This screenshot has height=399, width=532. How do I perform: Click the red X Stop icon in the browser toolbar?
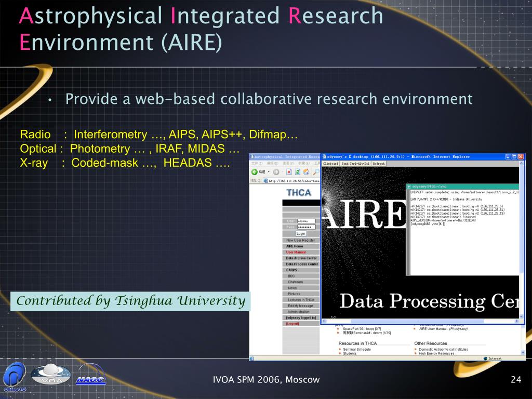[289, 172]
